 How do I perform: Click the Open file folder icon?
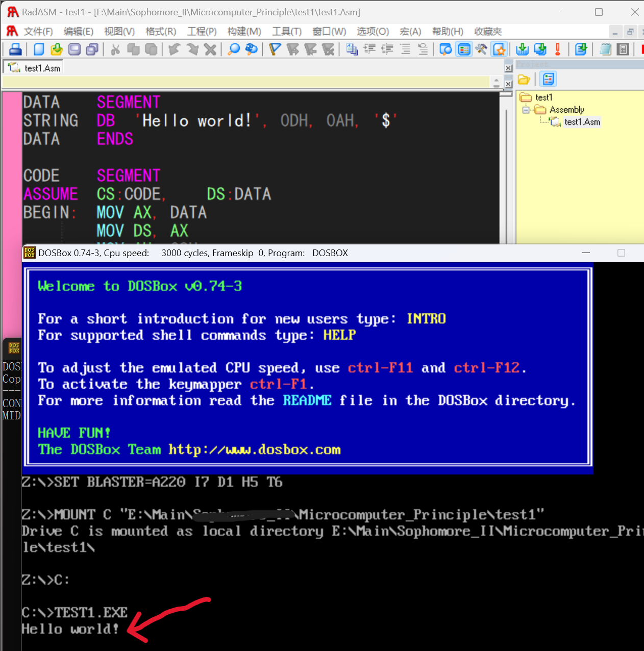pyautogui.click(x=57, y=49)
